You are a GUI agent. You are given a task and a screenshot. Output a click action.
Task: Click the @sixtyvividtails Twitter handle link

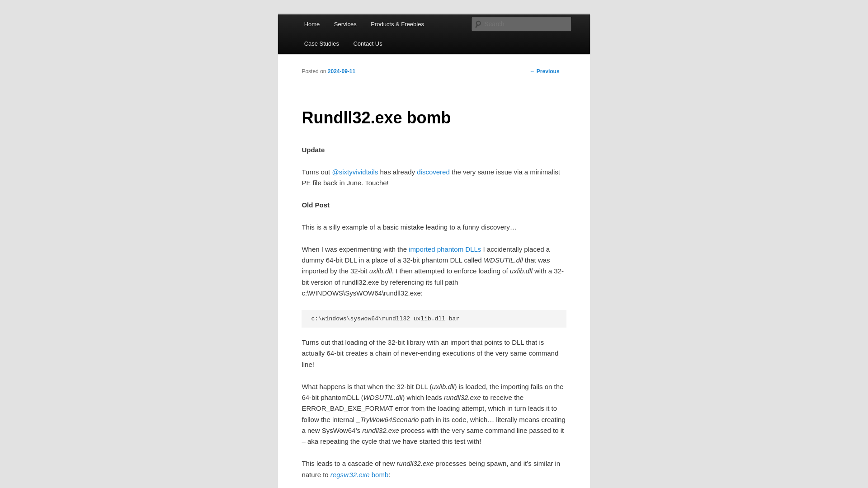coord(355,172)
